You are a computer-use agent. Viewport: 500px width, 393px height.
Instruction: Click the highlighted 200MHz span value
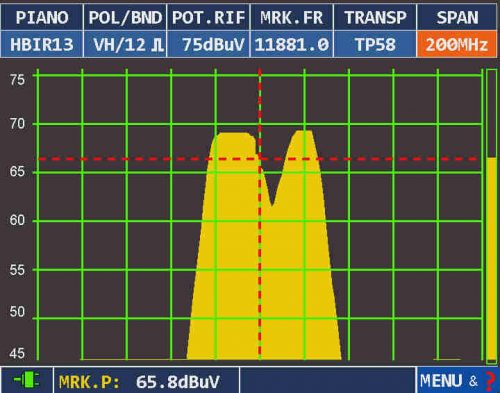457,44
